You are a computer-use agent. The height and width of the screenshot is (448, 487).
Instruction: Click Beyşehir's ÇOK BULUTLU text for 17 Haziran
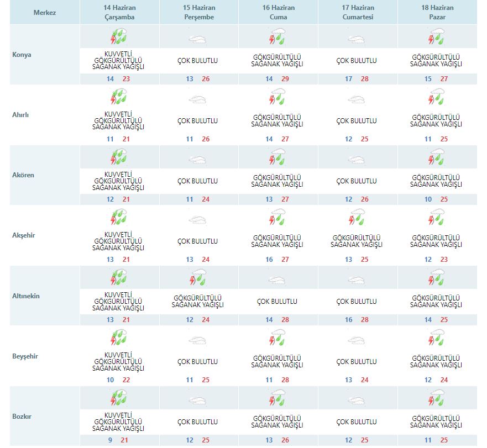[x=357, y=362]
